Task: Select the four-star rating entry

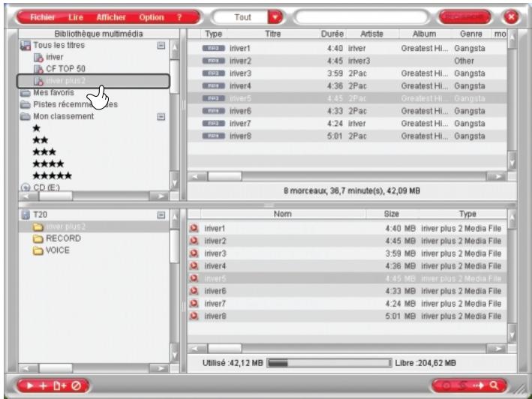Action: [48, 164]
